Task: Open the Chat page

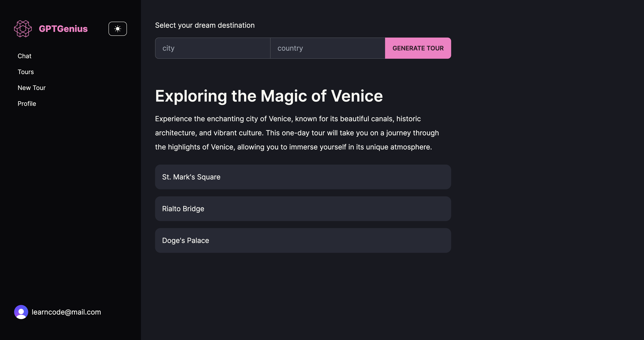Action: click(x=25, y=56)
